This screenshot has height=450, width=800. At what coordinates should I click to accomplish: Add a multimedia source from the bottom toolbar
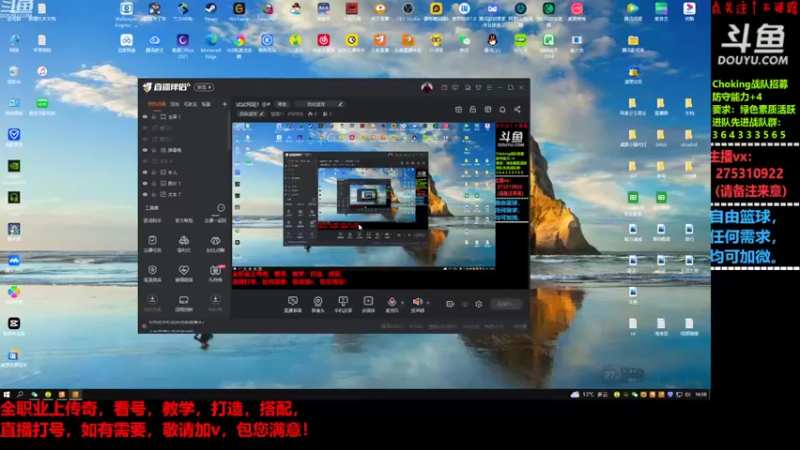(x=368, y=304)
